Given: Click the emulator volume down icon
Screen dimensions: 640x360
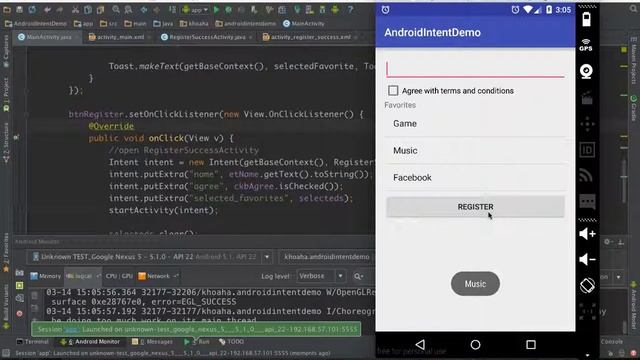Looking at the screenshot, I should click(587, 259).
